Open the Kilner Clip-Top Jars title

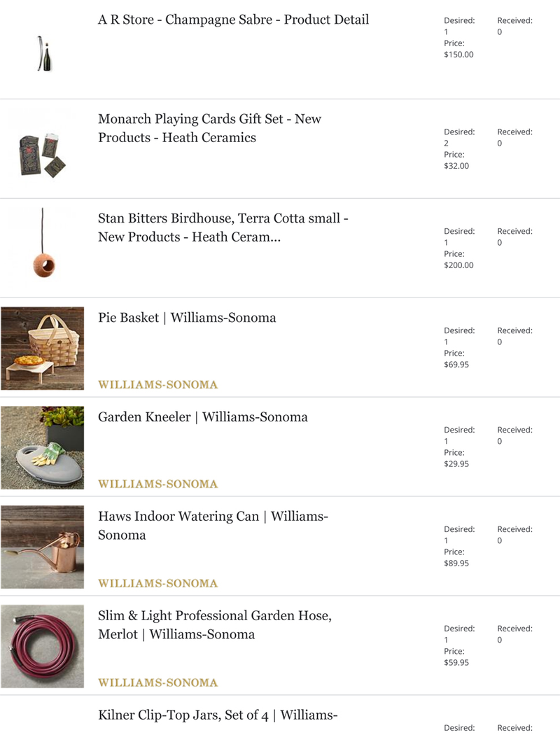point(218,715)
